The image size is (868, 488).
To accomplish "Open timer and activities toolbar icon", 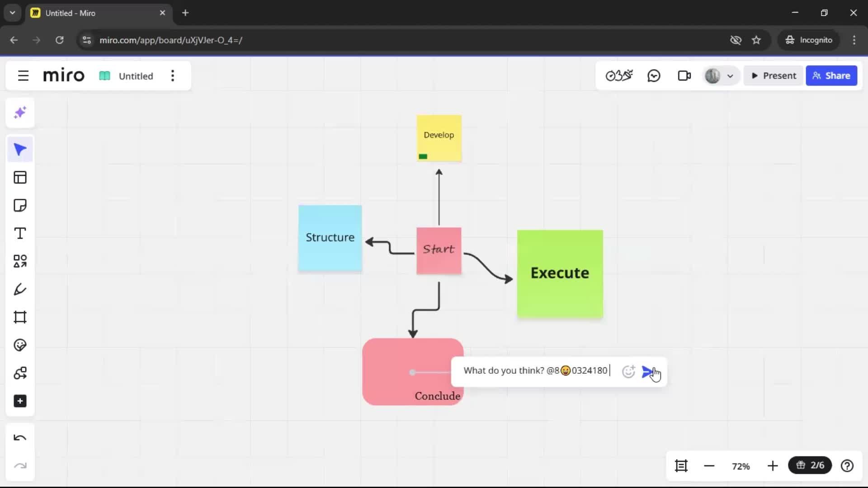I will pos(619,76).
